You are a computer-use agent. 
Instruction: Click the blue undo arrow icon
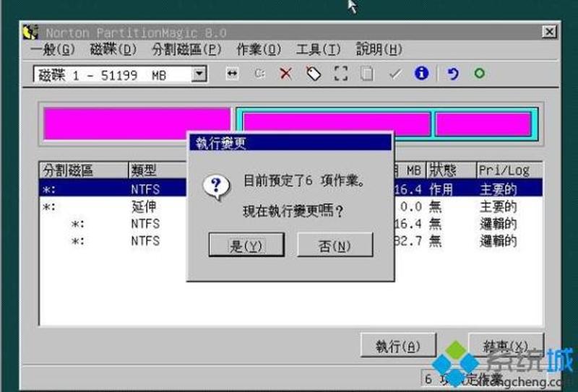[453, 74]
